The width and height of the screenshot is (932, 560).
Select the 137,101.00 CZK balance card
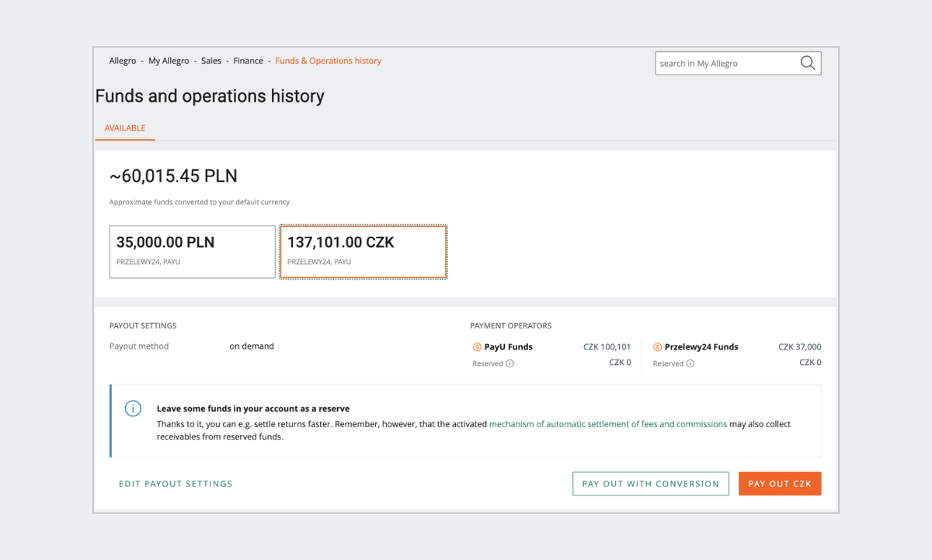tap(363, 252)
